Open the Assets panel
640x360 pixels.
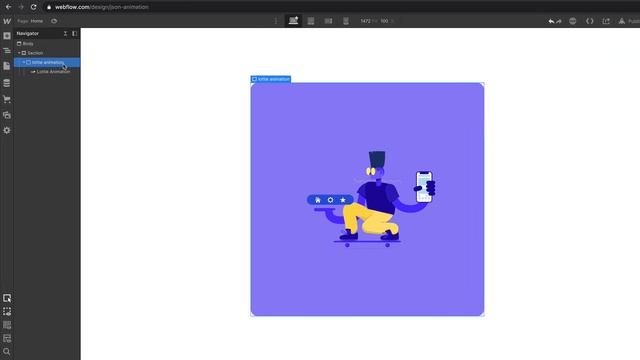pyautogui.click(x=7, y=115)
